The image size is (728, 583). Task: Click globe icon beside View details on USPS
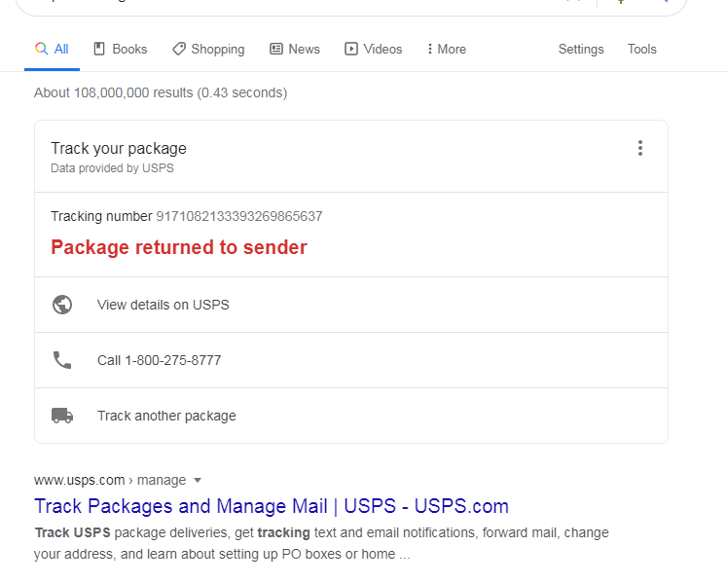pos(62,305)
